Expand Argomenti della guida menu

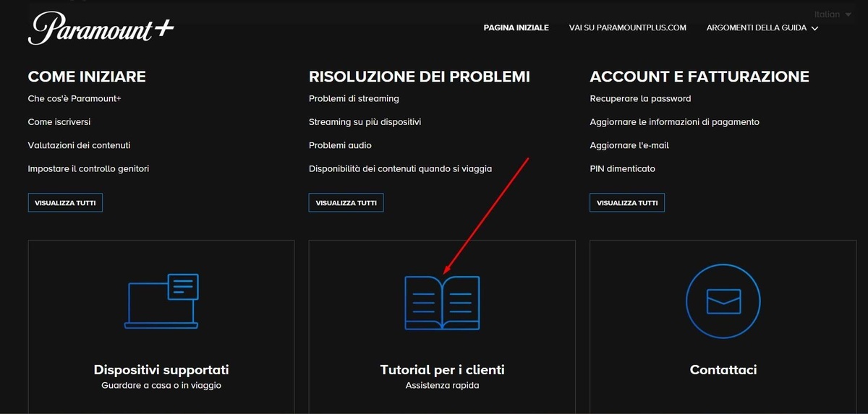click(x=762, y=28)
